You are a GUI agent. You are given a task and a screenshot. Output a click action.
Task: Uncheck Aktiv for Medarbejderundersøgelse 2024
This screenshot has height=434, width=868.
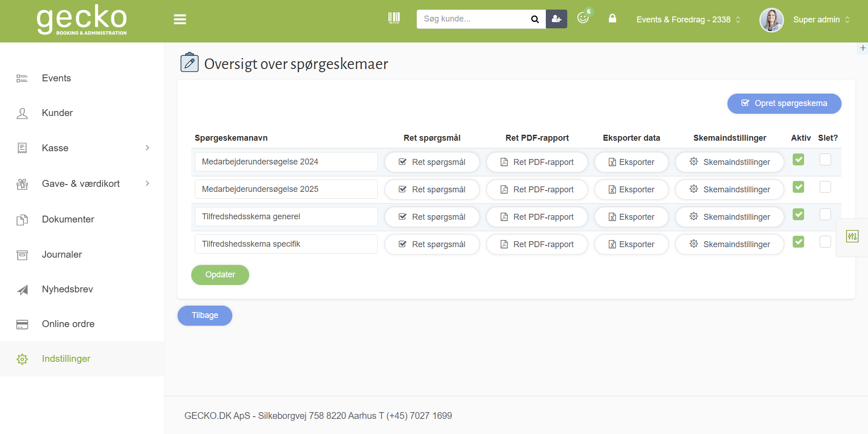pos(798,160)
